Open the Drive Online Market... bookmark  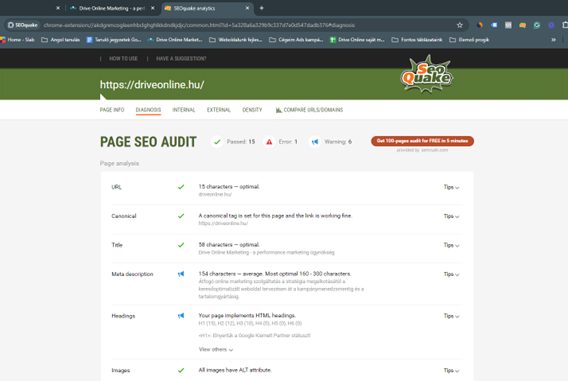175,40
